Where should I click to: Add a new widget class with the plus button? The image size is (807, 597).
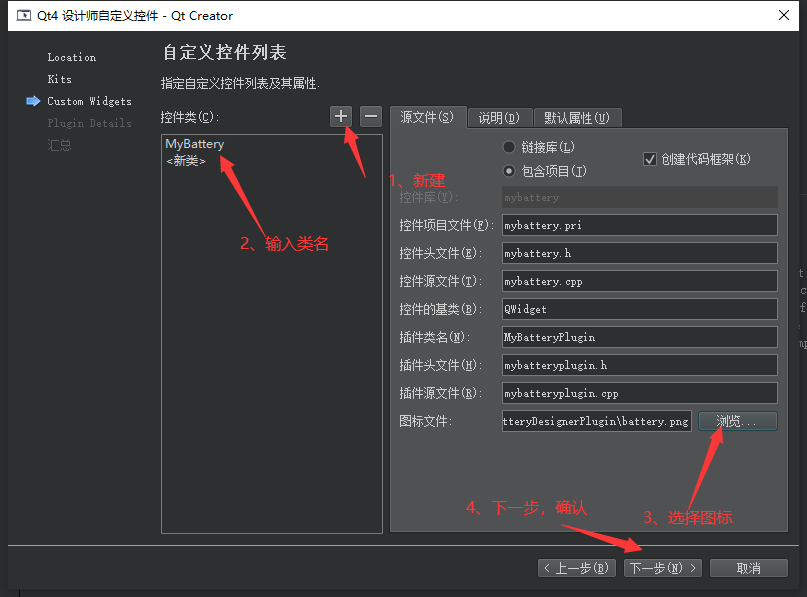point(340,117)
